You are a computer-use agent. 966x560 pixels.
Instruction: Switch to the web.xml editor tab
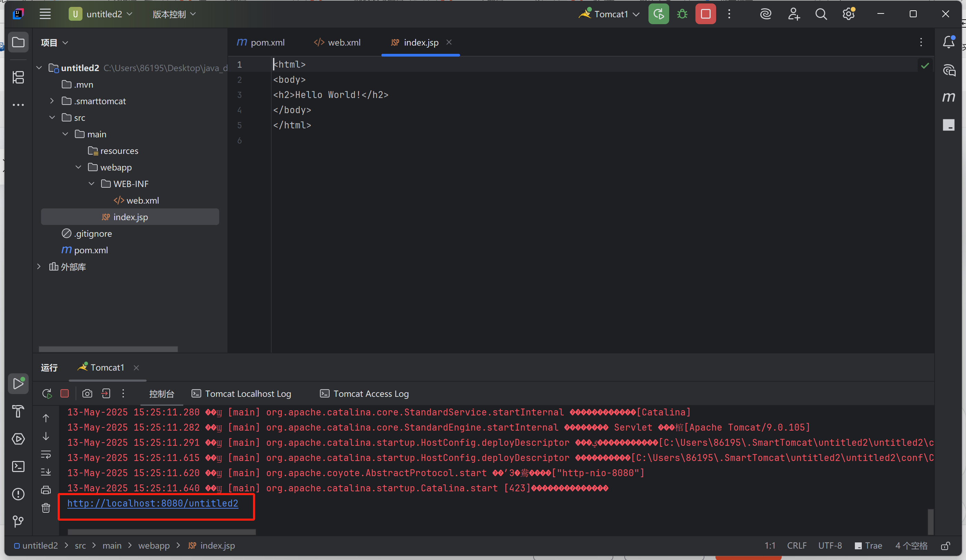337,42
